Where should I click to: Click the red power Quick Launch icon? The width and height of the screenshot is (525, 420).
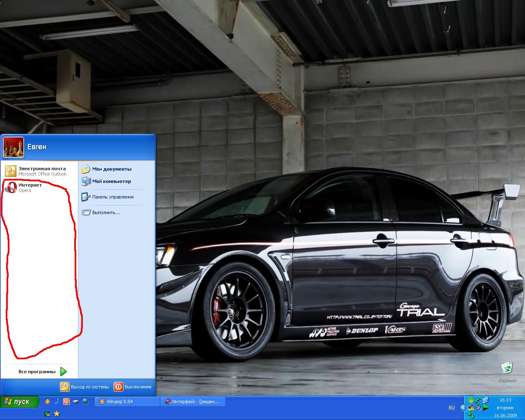[x=66, y=402]
